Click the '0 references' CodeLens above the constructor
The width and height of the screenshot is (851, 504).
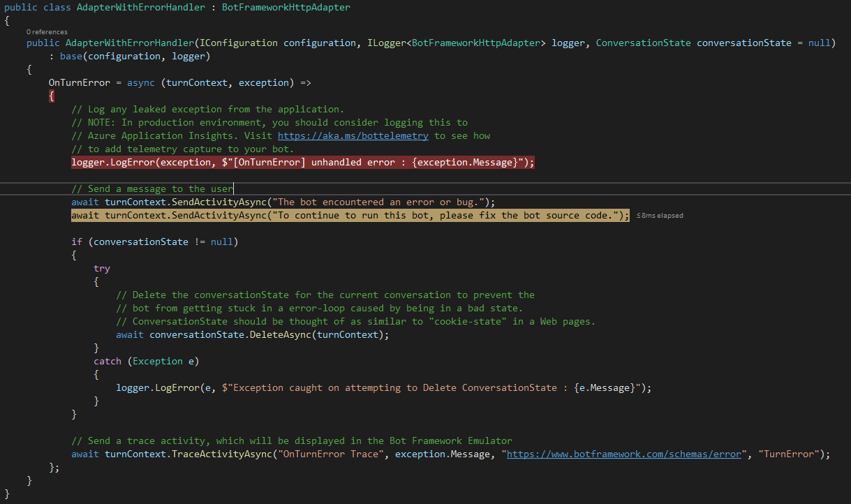point(47,32)
